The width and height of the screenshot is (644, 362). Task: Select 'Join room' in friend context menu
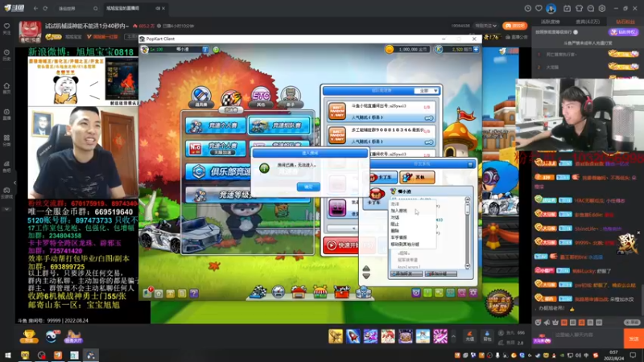(x=398, y=211)
